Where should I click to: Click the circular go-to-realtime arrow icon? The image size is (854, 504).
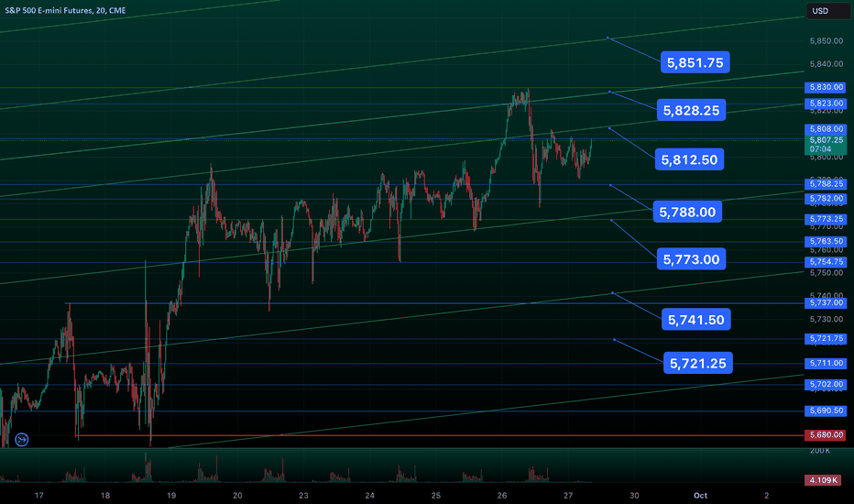coord(22,439)
